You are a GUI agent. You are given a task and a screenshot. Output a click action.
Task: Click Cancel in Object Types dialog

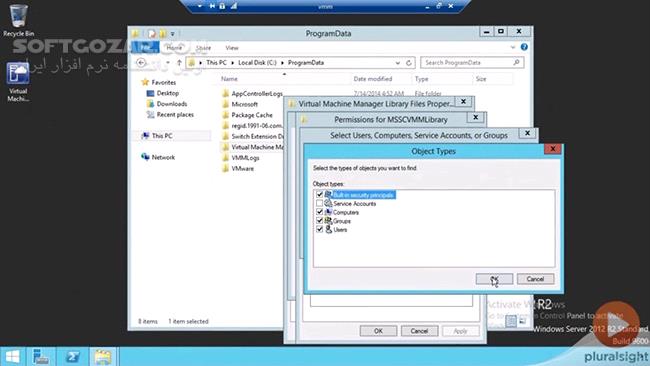click(x=535, y=279)
